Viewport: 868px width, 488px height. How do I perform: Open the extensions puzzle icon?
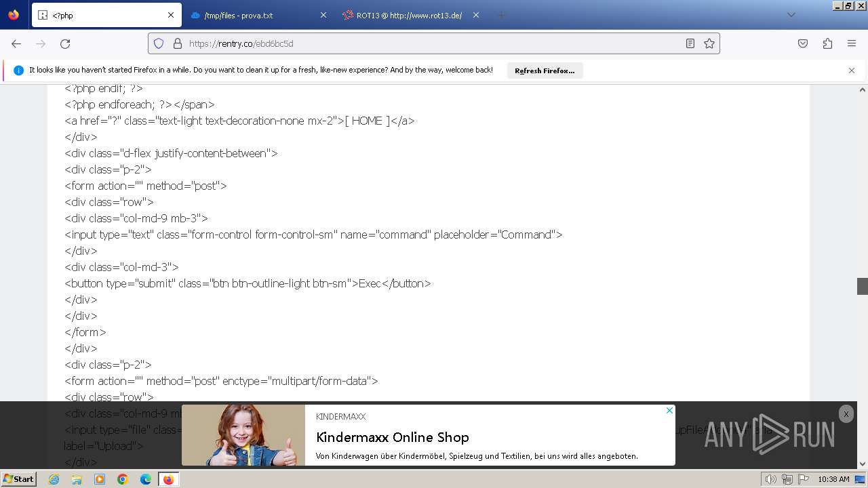click(x=827, y=43)
